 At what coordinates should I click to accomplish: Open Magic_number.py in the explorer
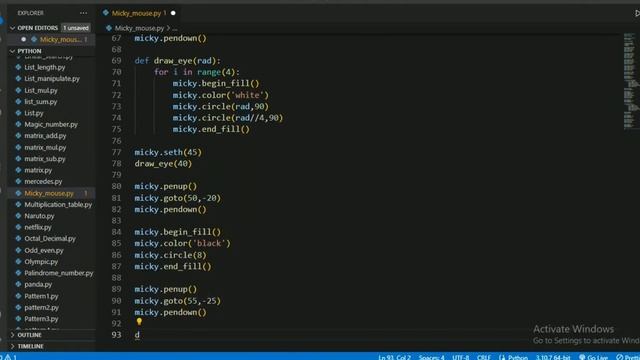(x=51, y=124)
